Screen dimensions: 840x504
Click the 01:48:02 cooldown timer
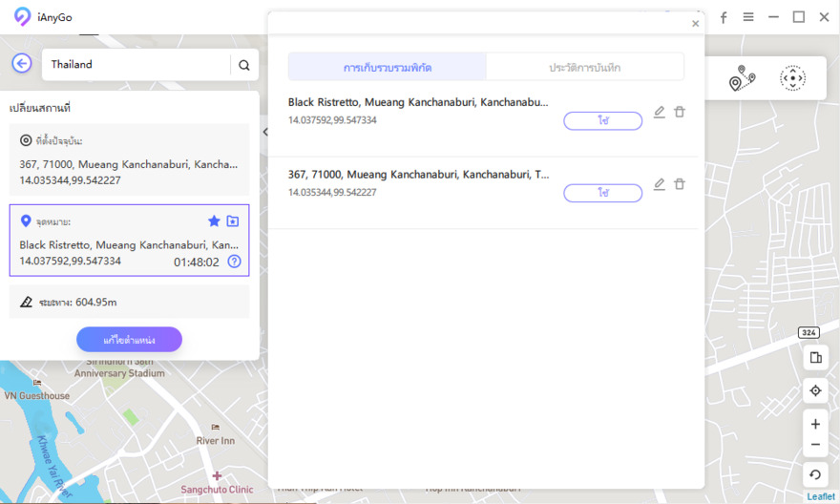pyautogui.click(x=196, y=262)
